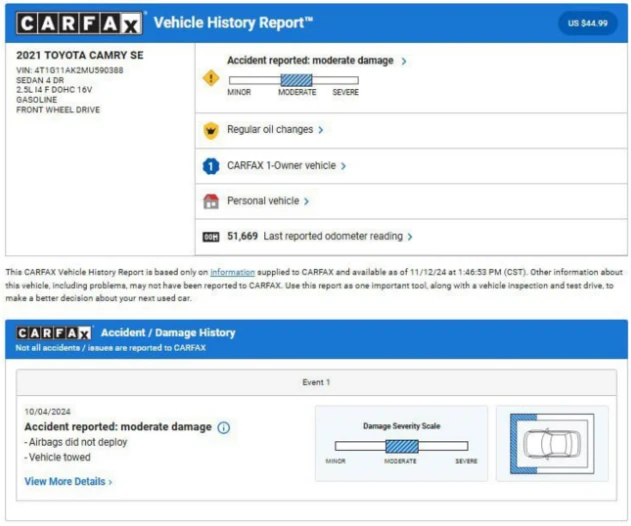Click the 'FRONT WHEEL DRIVE' spec text

(x=58, y=110)
